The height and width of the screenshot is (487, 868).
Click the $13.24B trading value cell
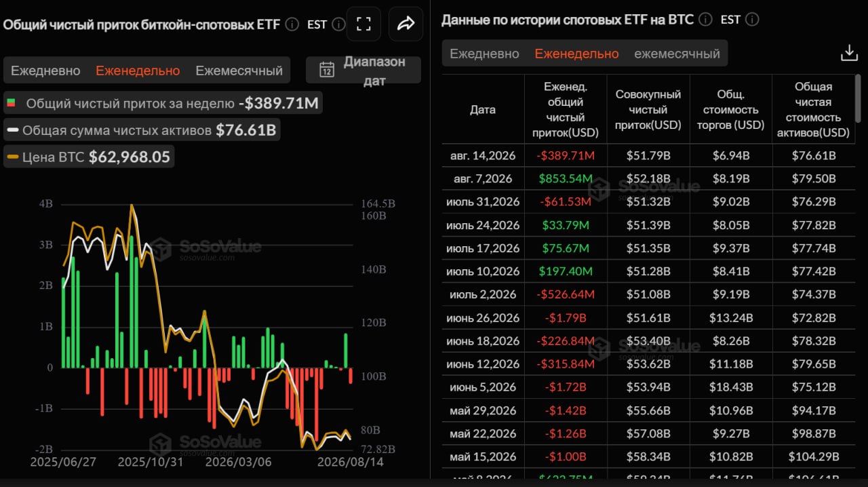[731, 317]
